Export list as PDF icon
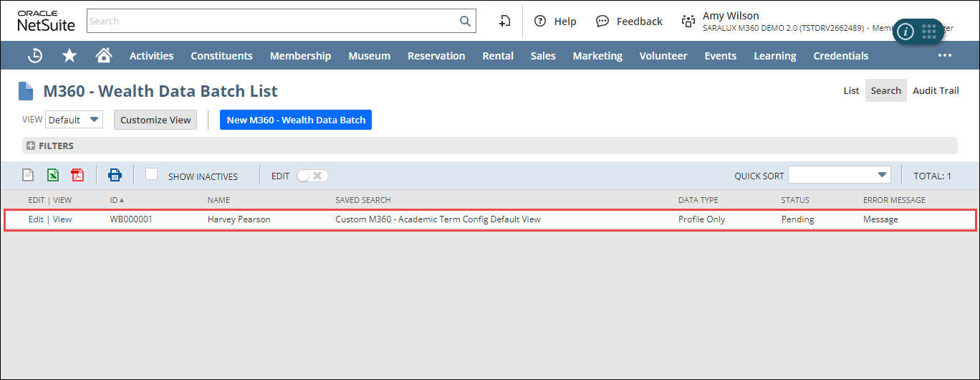 tap(77, 175)
